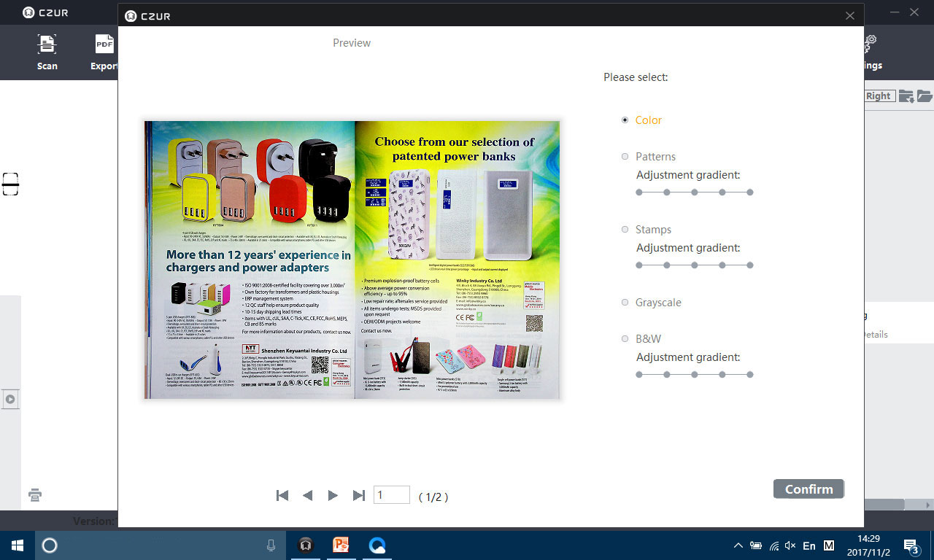Go to next preview page

(333, 496)
